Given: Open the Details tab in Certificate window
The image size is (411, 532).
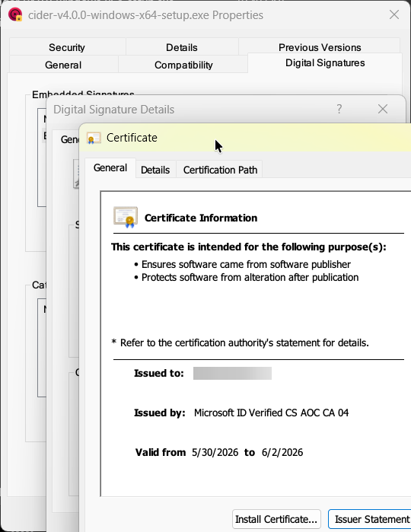Looking at the screenshot, I should (x=155, y=170).
